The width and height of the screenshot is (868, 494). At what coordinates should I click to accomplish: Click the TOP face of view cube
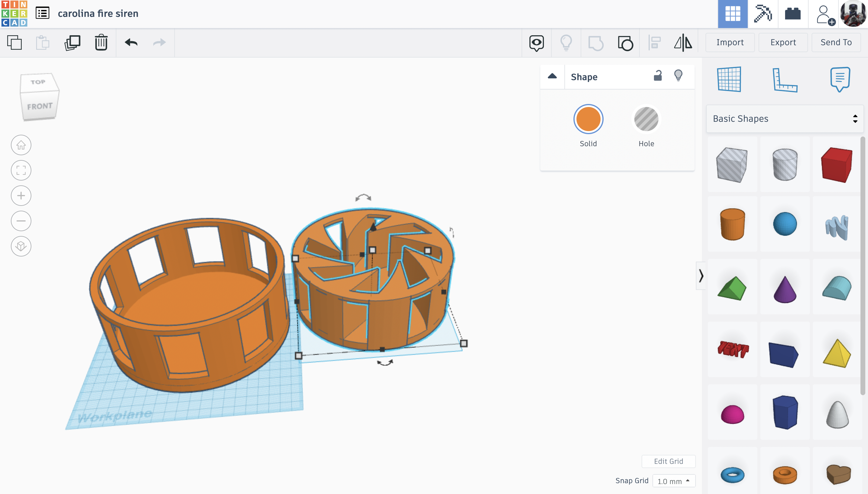click(x=38, y=82)
